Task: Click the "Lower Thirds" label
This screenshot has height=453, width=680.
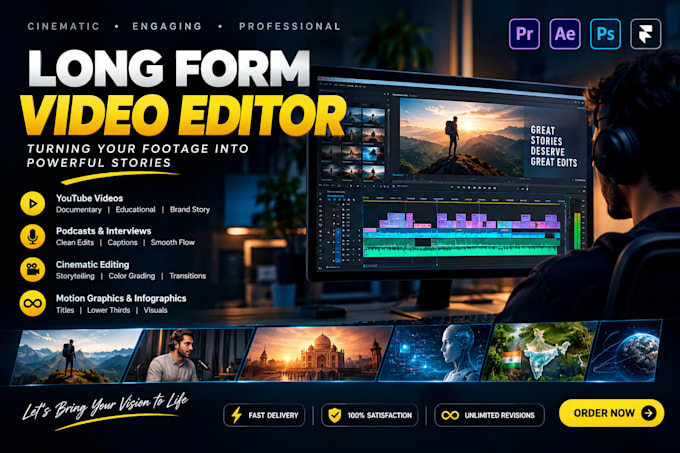Action: pyautogui.click(x=108, y=310)
